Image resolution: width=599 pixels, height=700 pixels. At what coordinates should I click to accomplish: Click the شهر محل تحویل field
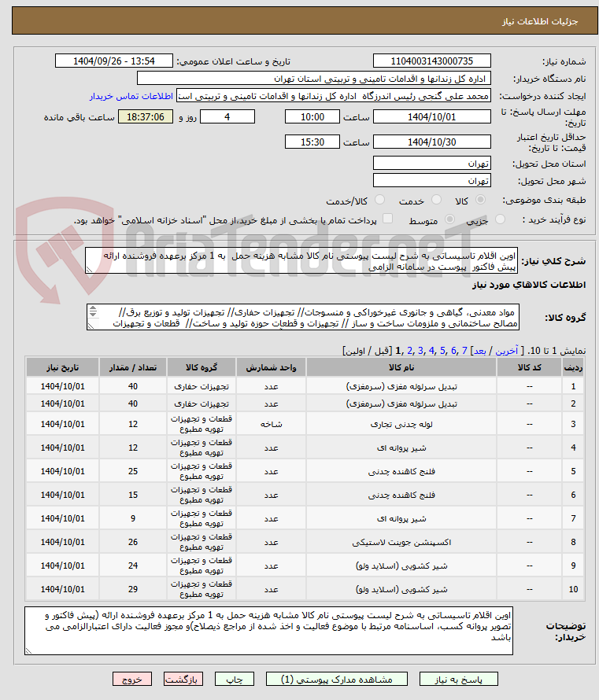(x=432, y=180)
